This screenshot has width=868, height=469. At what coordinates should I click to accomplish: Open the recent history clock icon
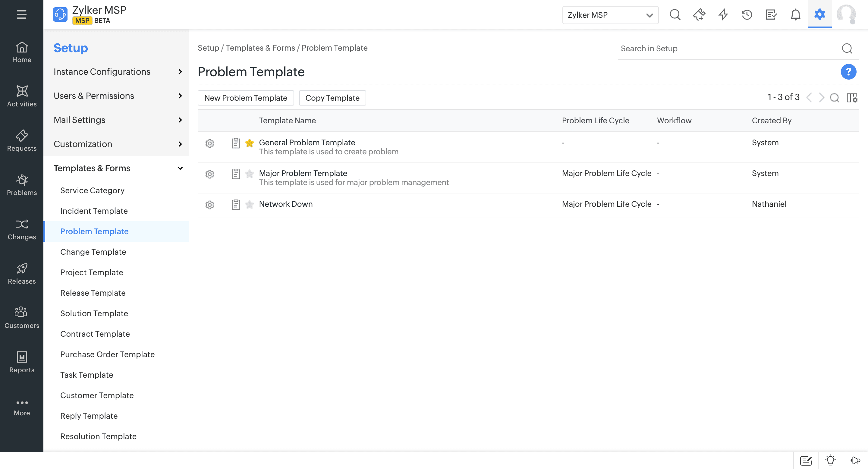(x=747, y=14)
